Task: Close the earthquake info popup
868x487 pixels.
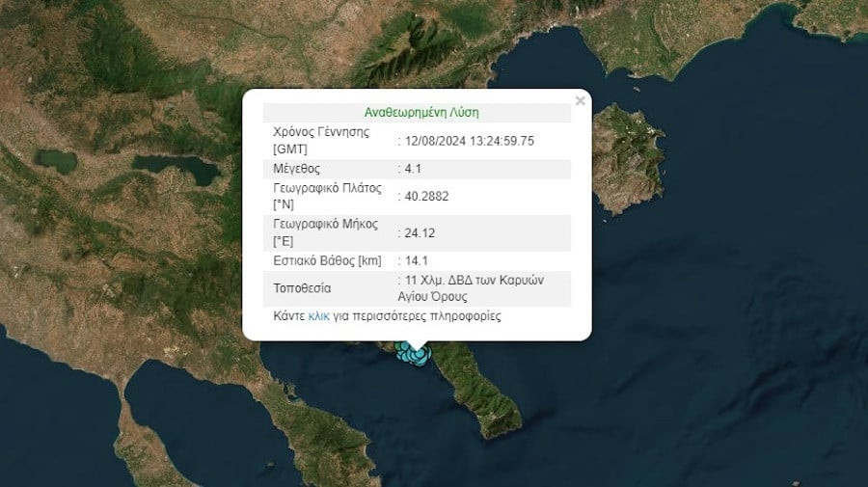Action: [x=580, y=100]
